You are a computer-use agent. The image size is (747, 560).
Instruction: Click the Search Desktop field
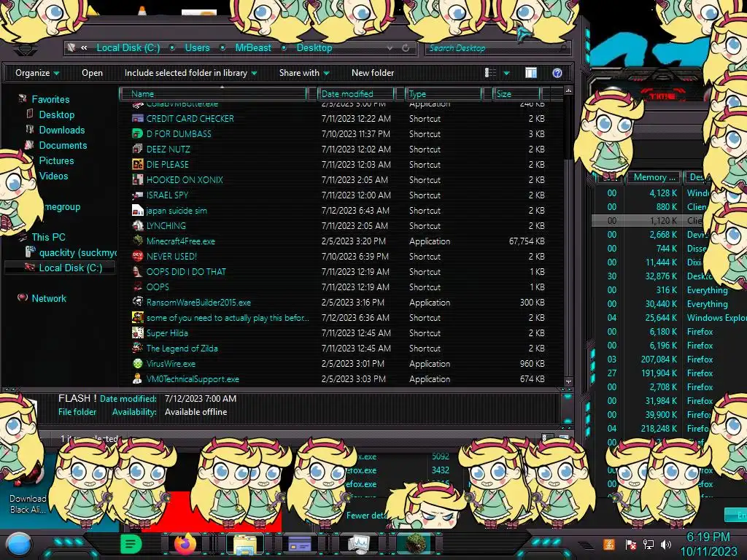(x=496, y=47)
